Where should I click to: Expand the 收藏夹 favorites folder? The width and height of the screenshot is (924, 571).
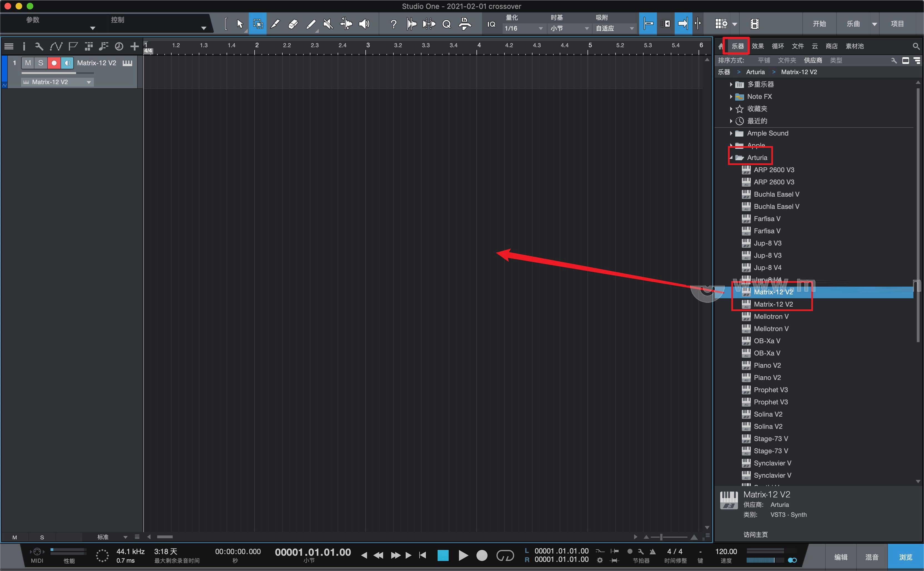click(731, 109)
